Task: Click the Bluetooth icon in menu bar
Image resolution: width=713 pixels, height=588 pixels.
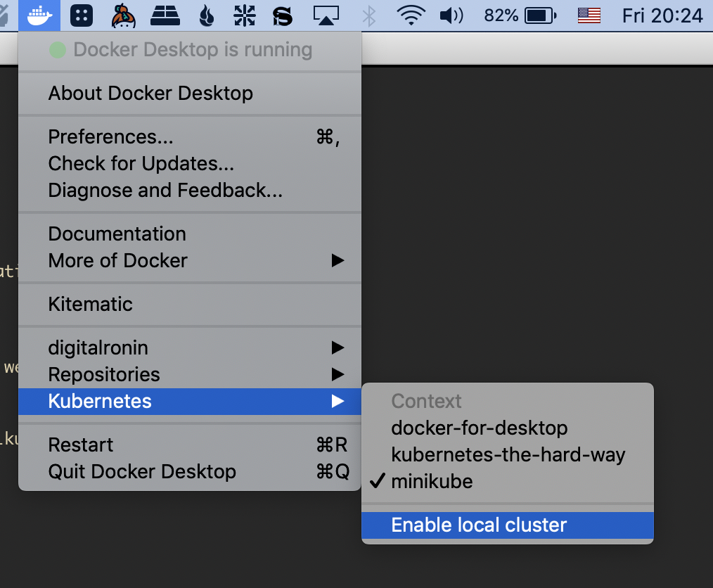Action: (x=368, y=15)
